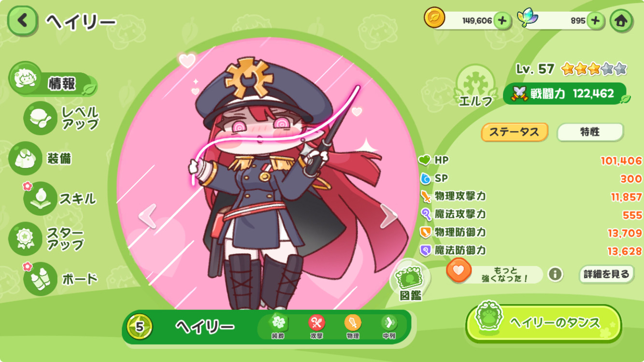Open the スターアップ menu
Image resolution: width=644 pixels, height=362 pixels.
(x=47, y=238)
